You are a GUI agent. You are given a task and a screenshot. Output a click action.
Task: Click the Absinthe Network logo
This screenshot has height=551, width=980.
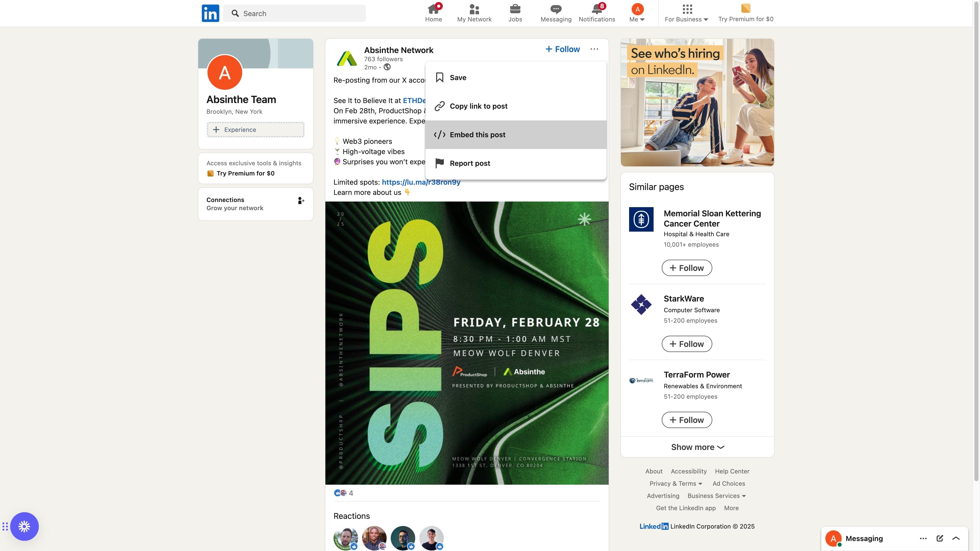(347, 58)
